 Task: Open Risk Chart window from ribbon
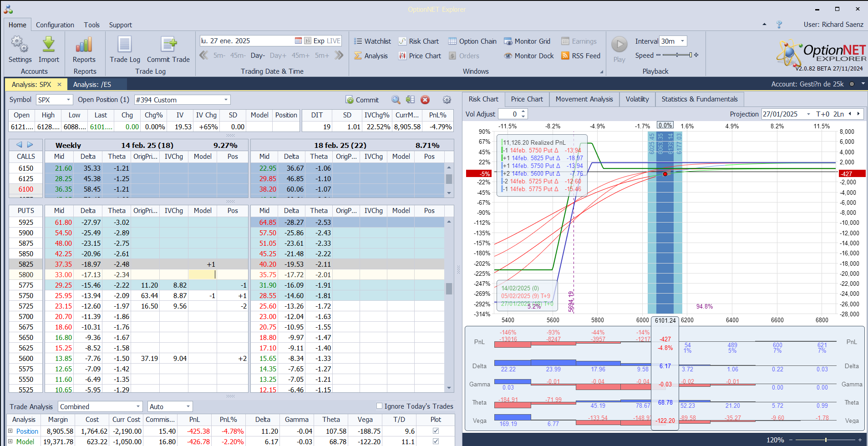419,41
